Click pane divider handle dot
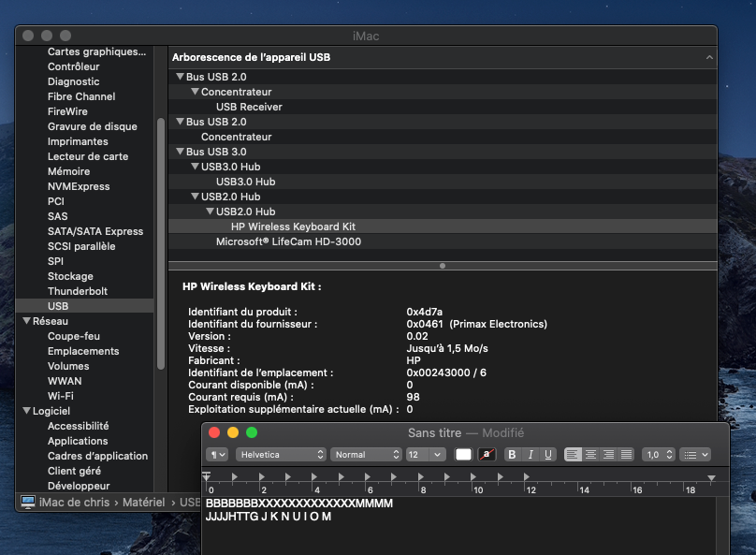 pyautogui.click(x=443, y=266)
